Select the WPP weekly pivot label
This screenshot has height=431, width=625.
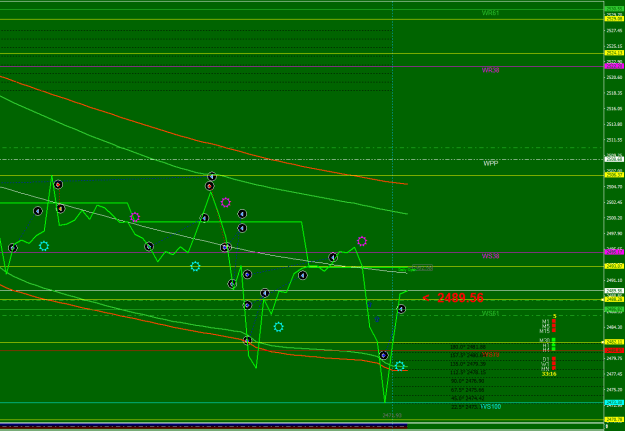[491, 163]
